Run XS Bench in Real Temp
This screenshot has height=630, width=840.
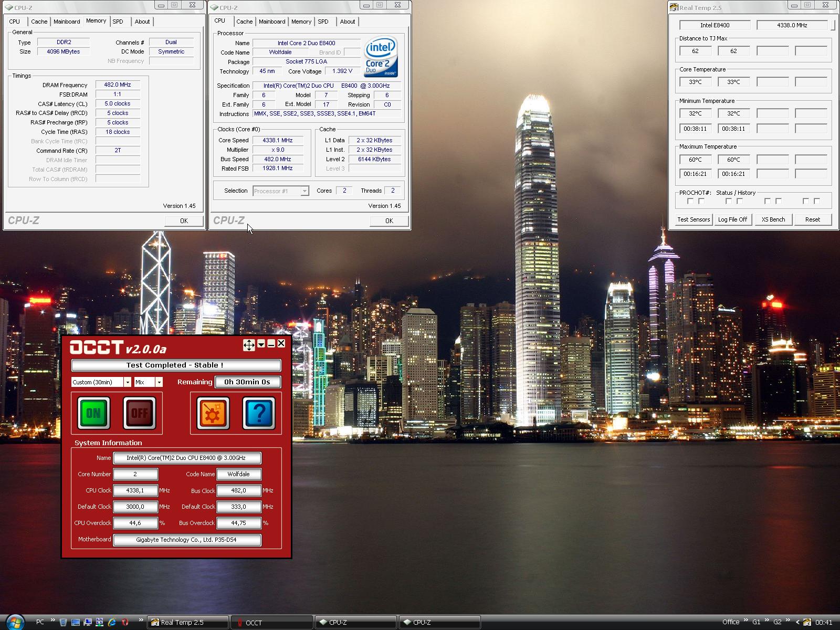pyautogui.click(x=773, y=219)
